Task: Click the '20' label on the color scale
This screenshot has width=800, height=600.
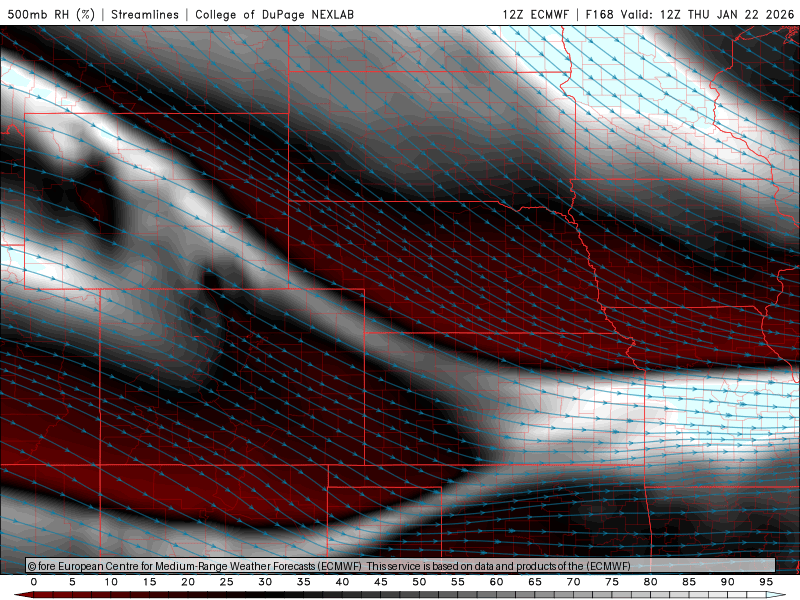Action: tap(188, 582)
